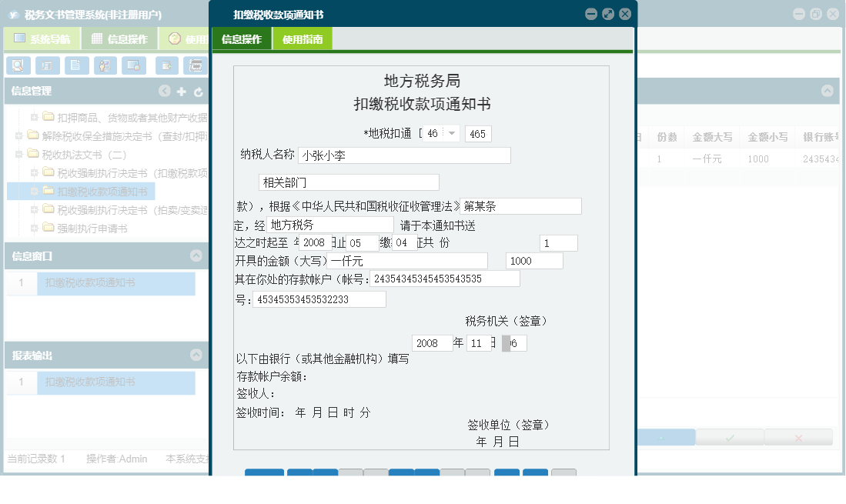
Task: Open 系统导航 tab in main window
Action: tap(42, 38)
